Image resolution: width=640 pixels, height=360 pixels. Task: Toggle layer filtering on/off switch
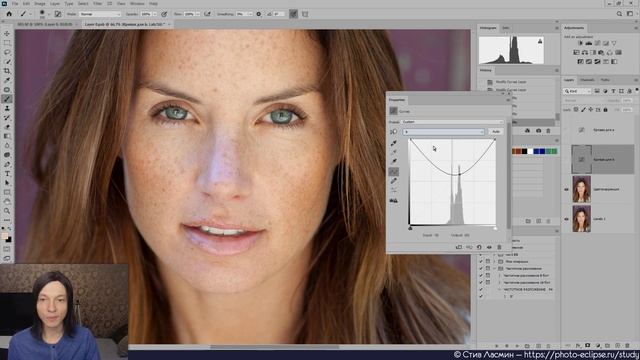point(637,91)
